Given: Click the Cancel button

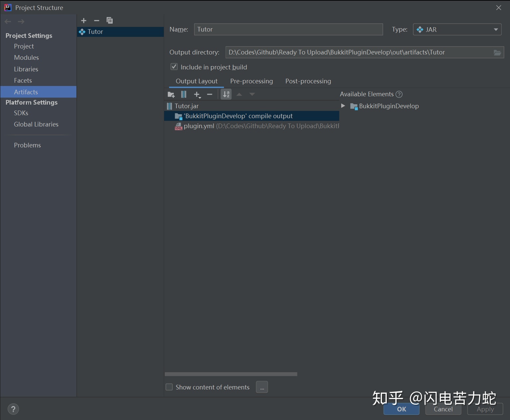Looking at the screenshot, I should pos(443,409).
